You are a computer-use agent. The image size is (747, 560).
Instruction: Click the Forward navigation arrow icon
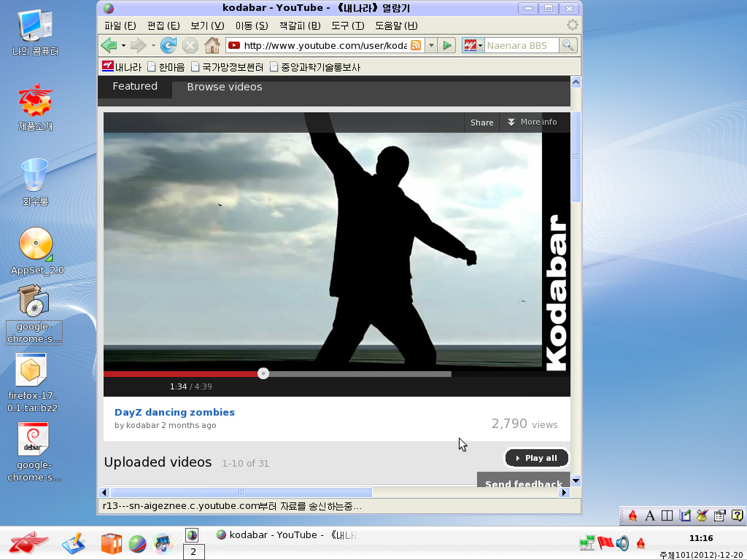coord(139,45)
